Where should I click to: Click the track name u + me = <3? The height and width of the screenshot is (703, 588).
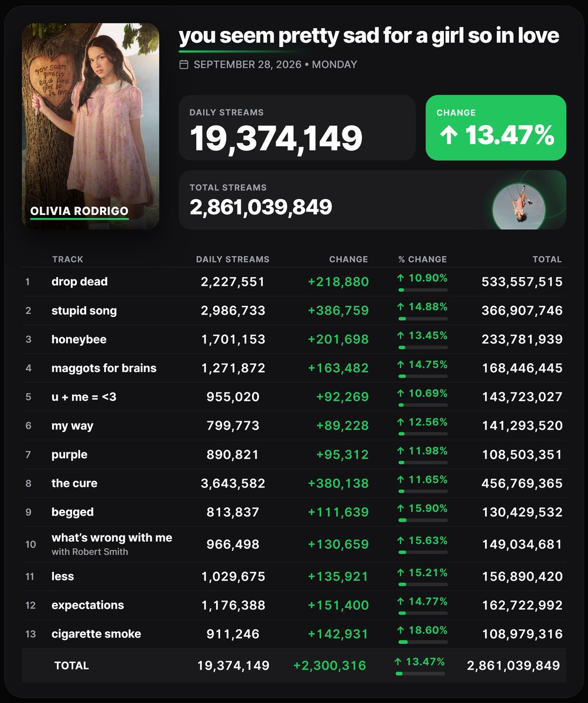click(x=84, y=397)
